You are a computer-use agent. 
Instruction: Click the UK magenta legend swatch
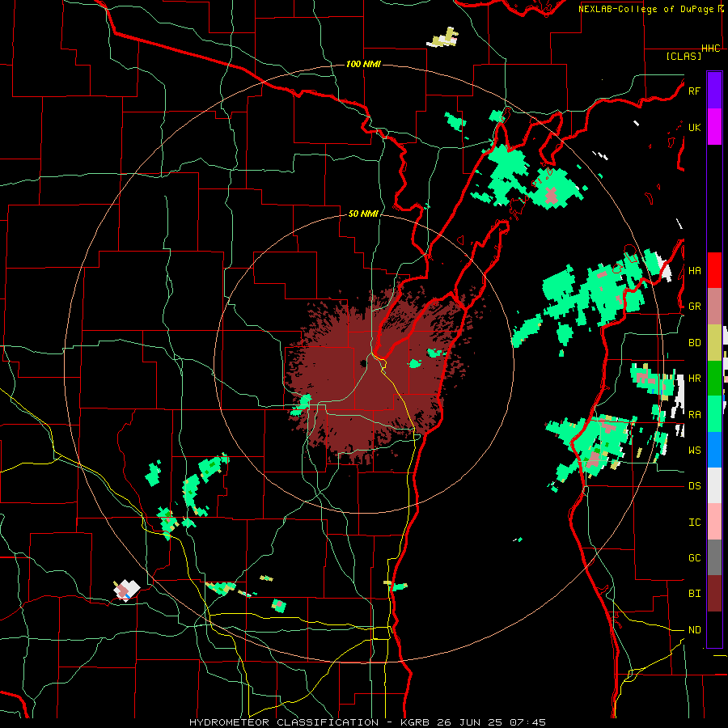[714, 127]
